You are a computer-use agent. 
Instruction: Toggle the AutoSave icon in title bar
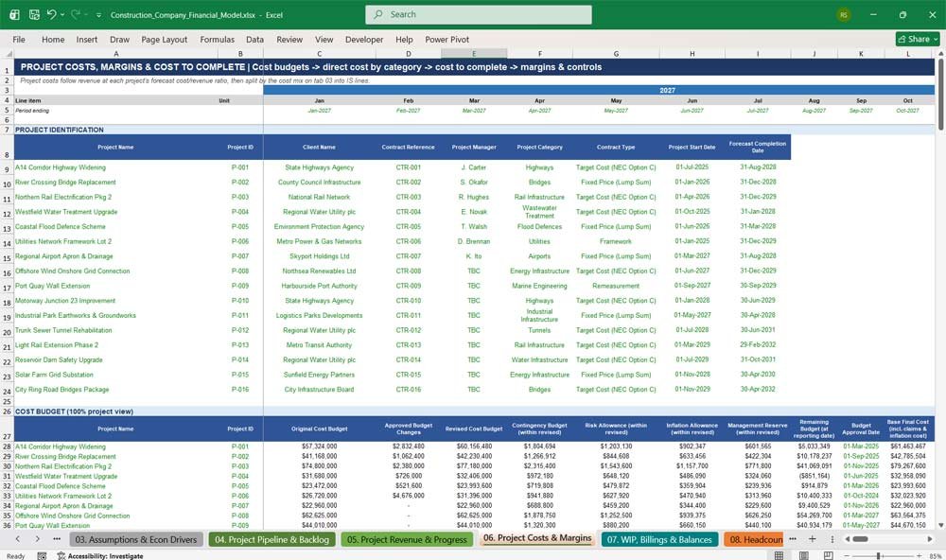click(34, 14)
